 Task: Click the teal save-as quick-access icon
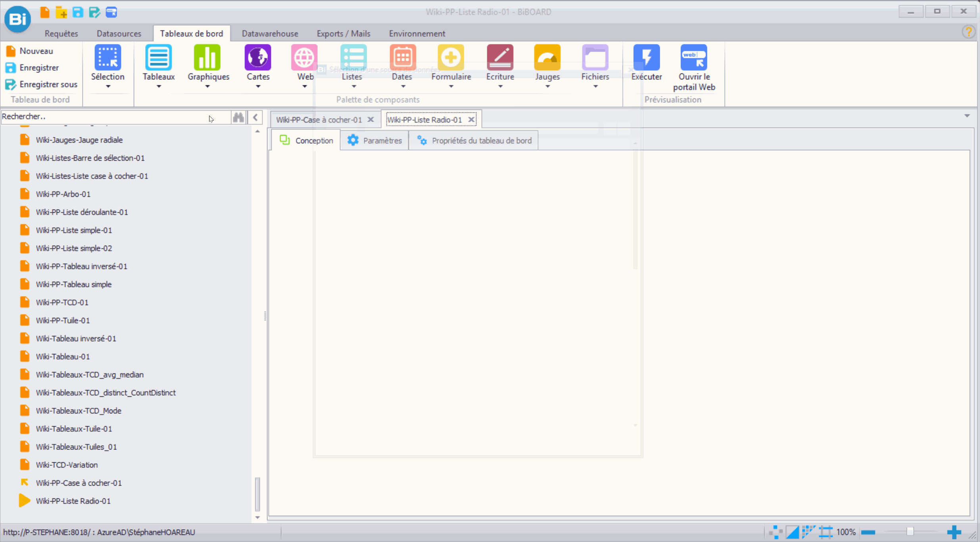(94, 12)
